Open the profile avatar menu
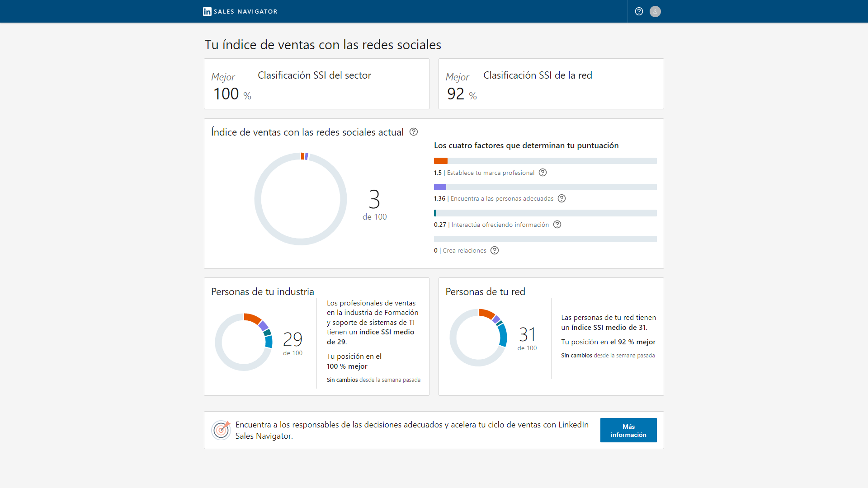This screenshot has width=868, height=488. click(655, 11)
